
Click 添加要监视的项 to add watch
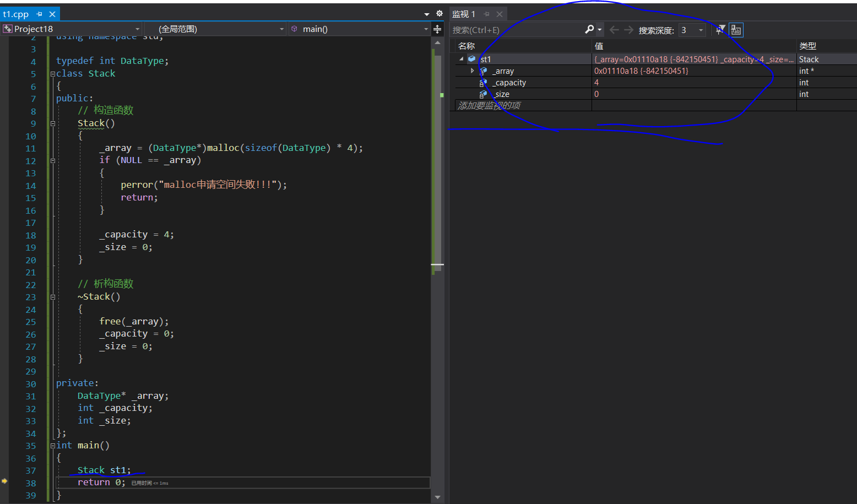[489, 105]
